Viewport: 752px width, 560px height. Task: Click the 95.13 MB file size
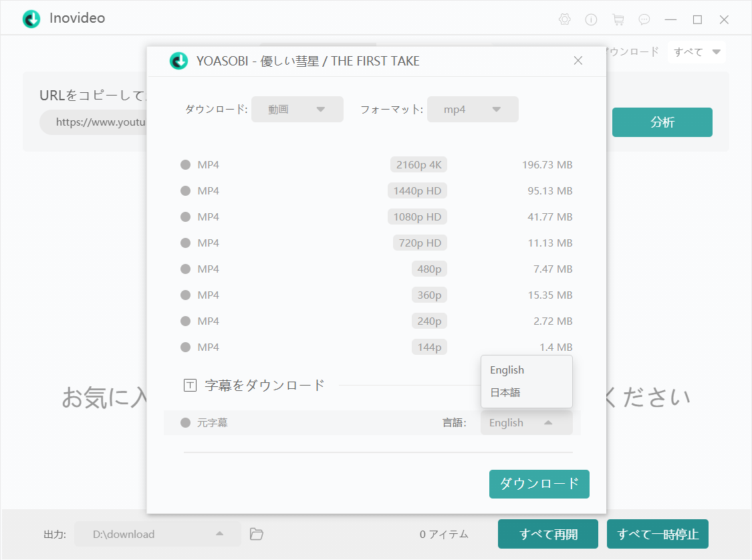tap(550, 191)
